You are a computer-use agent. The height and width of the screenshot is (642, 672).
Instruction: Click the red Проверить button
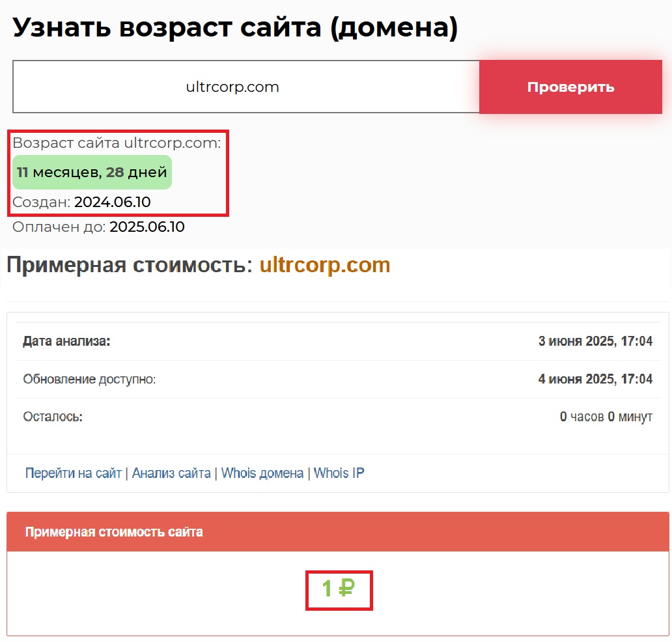[x=570, y=87]
